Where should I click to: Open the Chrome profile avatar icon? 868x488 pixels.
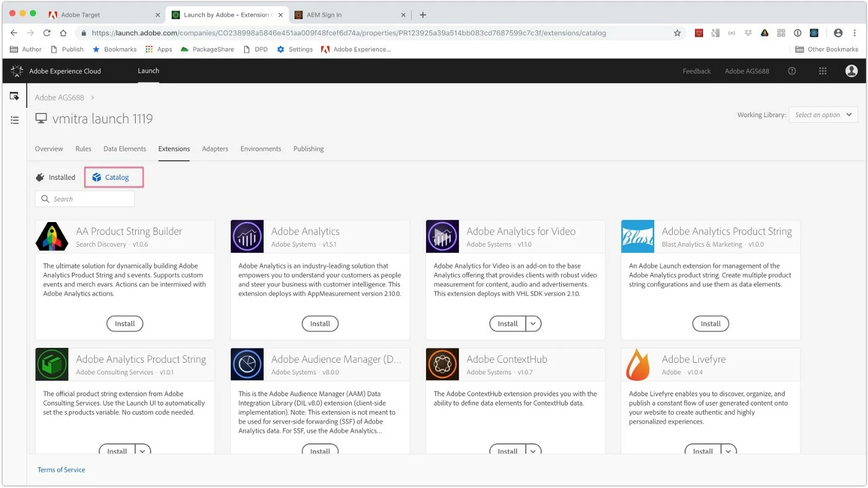pos(838,33)
